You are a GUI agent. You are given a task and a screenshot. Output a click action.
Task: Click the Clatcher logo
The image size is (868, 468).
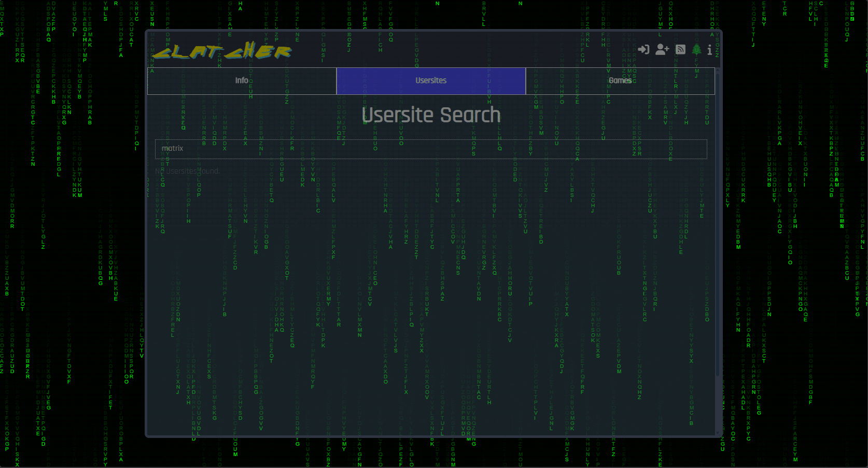click(x=222, y=51)
